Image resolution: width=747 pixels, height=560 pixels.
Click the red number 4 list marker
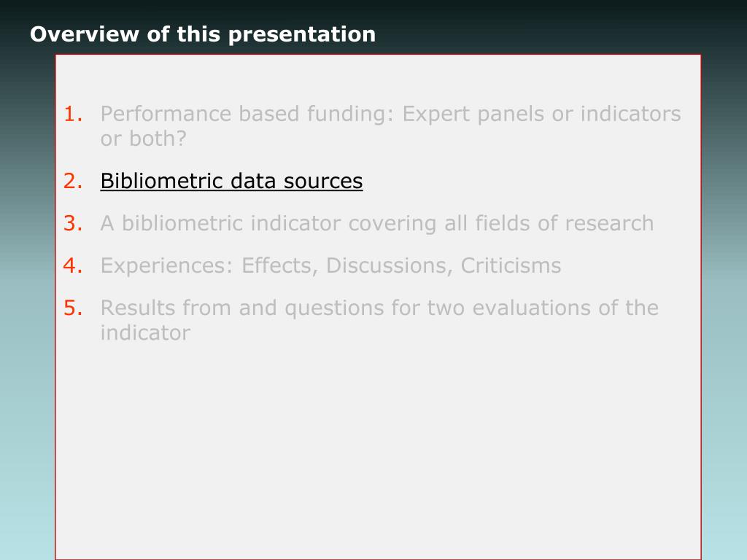(x=73, y=265)
